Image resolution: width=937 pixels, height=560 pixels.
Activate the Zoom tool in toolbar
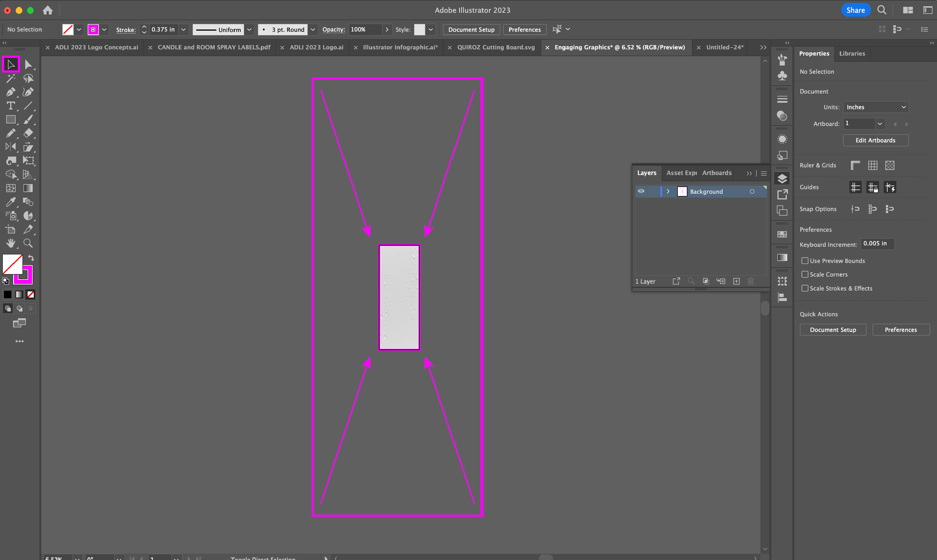click(x=28, y=243)
